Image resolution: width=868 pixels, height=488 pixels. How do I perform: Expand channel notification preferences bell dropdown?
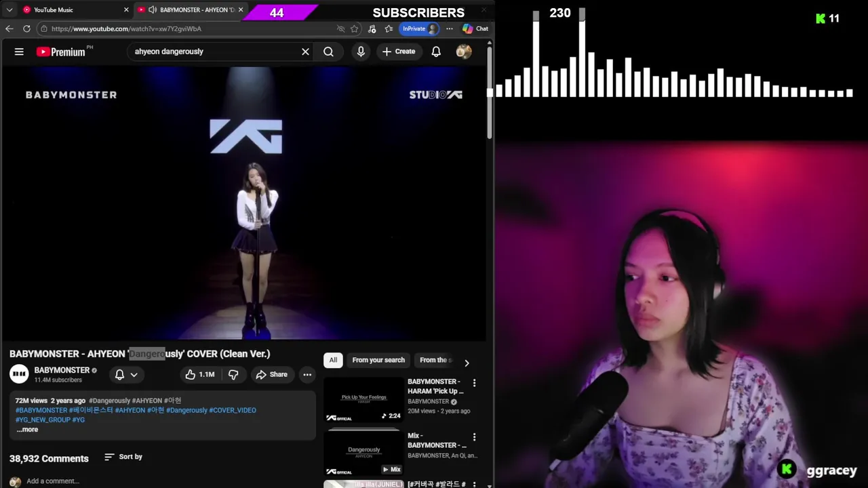click(126, 374)
